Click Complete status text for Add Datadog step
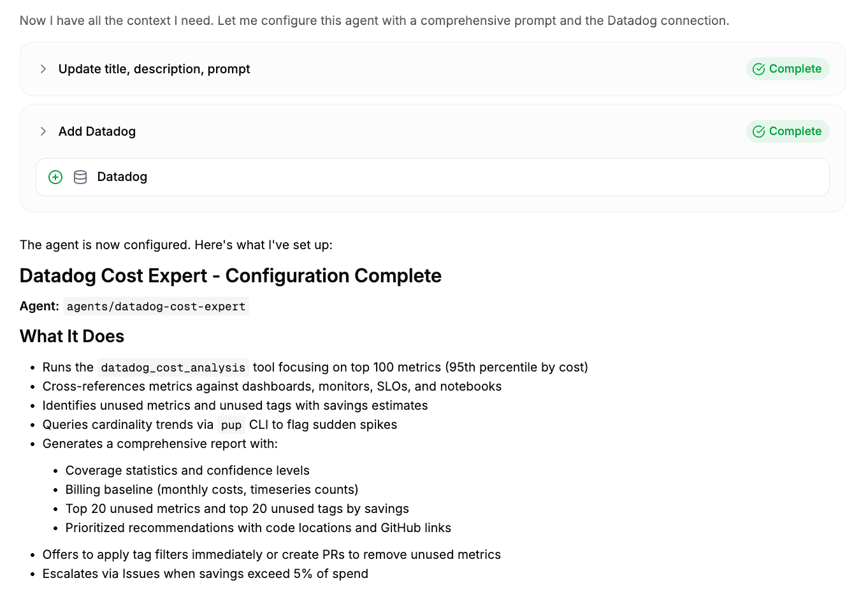The height and width of the screenshot is (592, 868). [795, 131]
